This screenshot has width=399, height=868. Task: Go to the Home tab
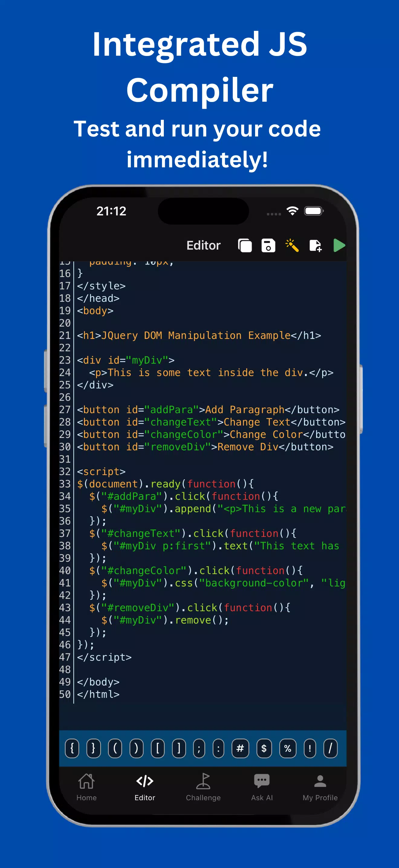(86, 787)
